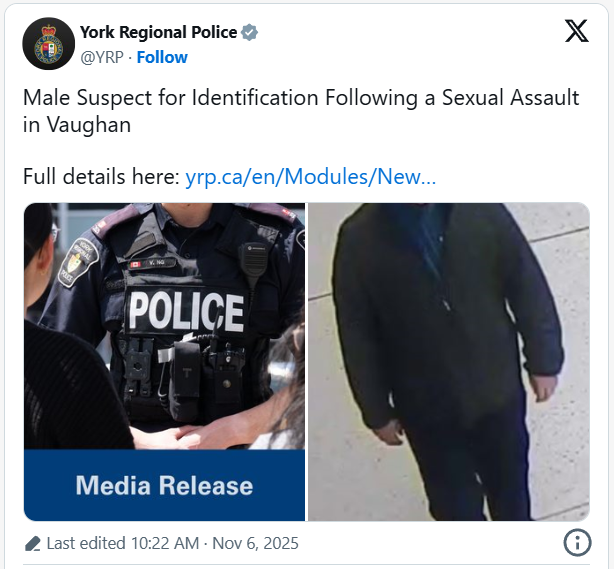This screenshot has width=614, height=569.
Task: Click the POLICE vest in the left photo
Action: pyautogui.click(x=186, y=312)
